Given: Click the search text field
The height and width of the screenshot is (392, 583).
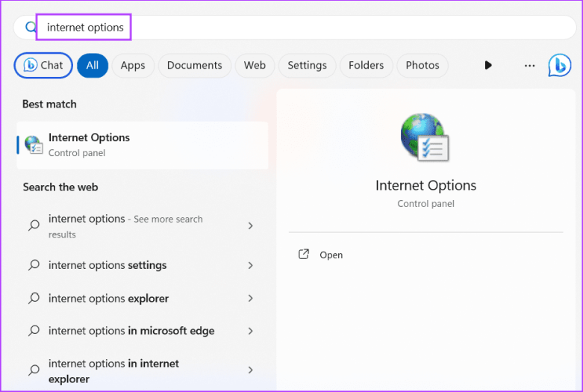Looking at the screenshot, I should click(299, 28).
